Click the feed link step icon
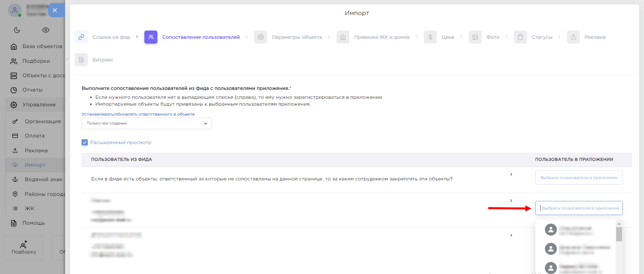 point(81,37)
